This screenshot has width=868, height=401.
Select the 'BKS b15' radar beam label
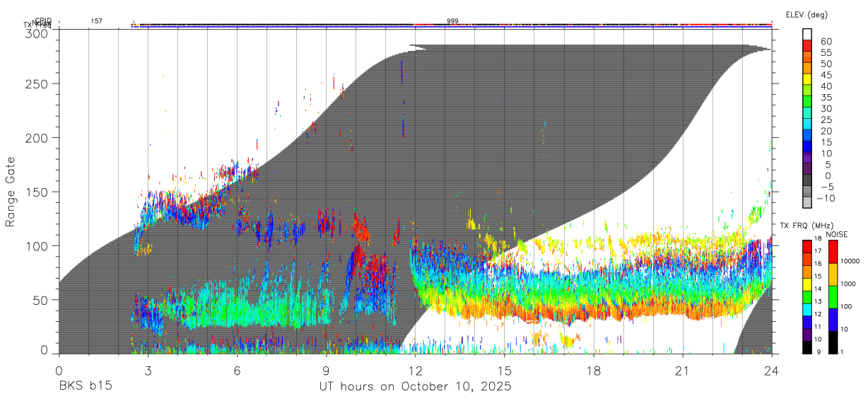click(x=84, y=387)
